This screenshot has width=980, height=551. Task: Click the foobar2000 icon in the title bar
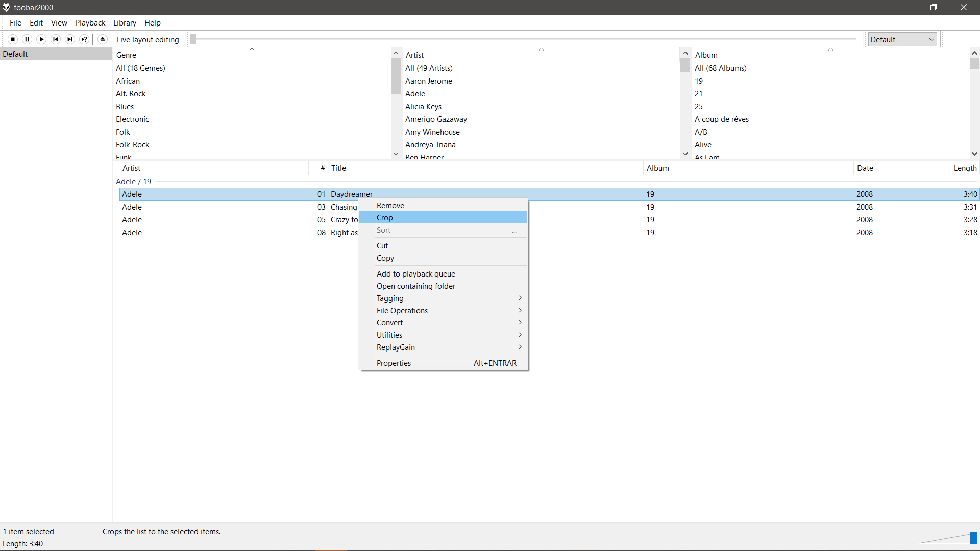6,7
